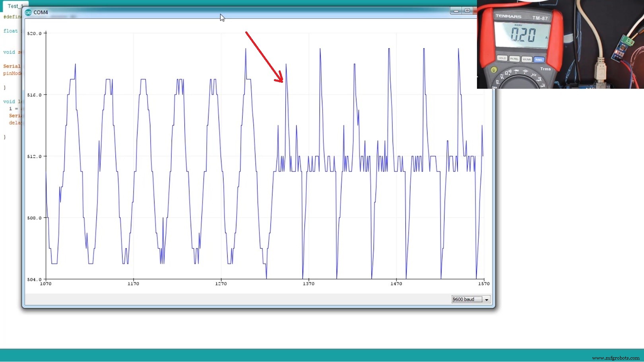This screenshot has width=644, height=362.
Task: Click the www.mfgrobots.com watermark link
Action: click(614, 357)
